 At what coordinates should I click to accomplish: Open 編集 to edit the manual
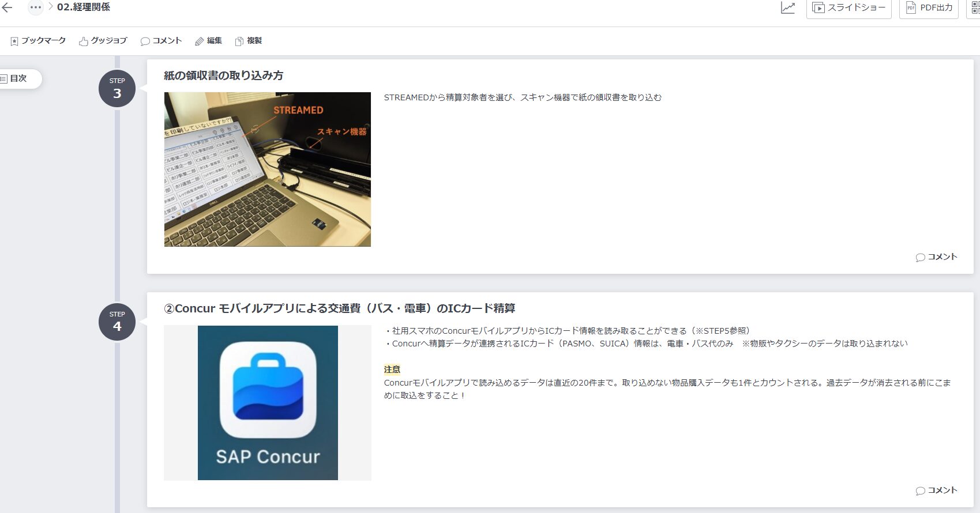208,41
